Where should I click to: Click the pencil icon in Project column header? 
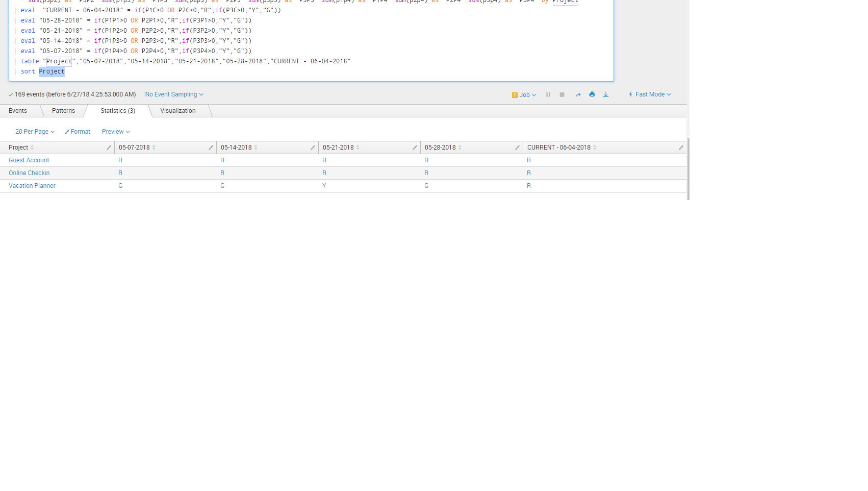[109, 148]
